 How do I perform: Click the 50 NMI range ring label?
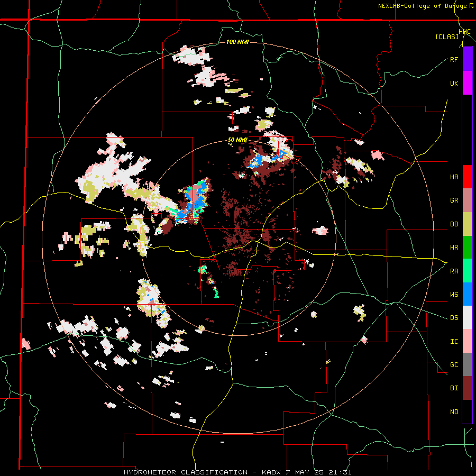(237, 140)
